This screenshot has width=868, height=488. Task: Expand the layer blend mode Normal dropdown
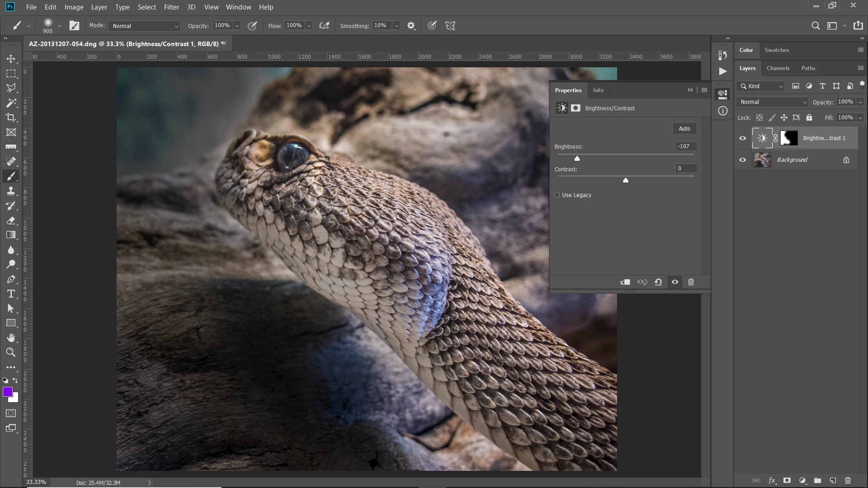[x=772, y=102]
